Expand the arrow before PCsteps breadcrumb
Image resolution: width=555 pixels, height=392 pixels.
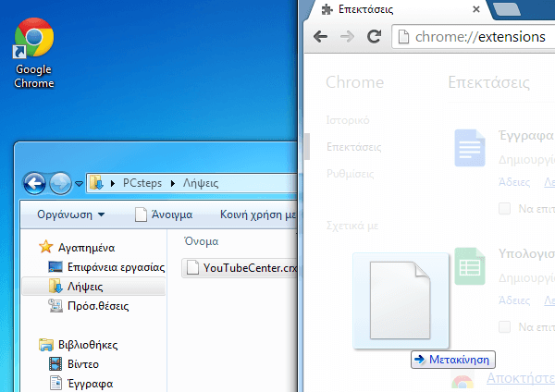click(x=113, y=183)
